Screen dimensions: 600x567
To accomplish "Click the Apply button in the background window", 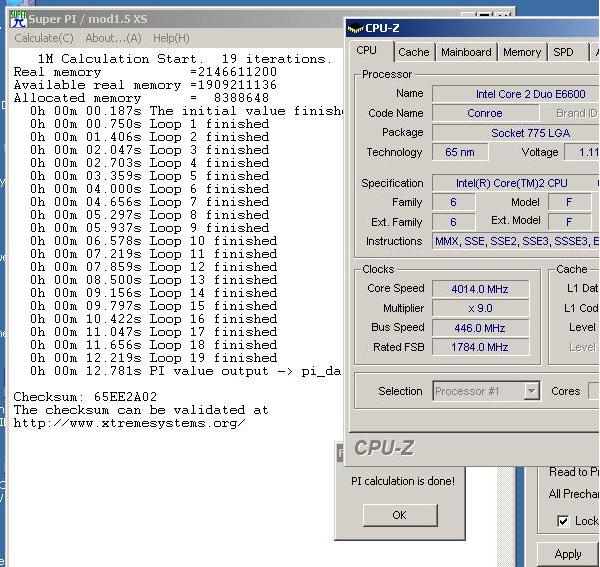I will coord(568,554).
